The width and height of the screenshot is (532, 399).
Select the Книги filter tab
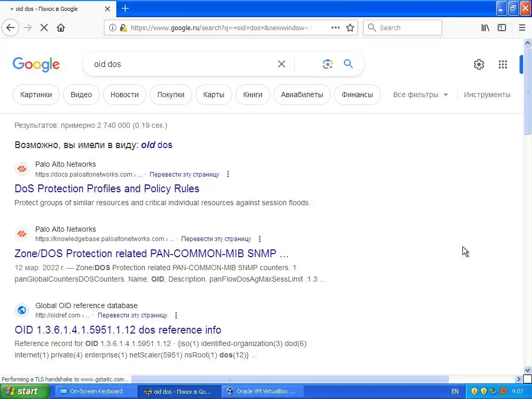click(253, 95)
